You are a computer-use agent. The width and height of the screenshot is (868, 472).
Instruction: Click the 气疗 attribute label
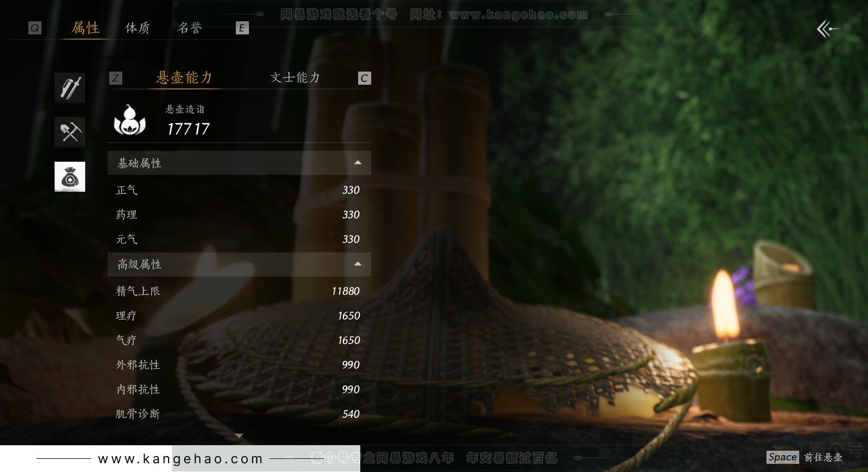[x=126, y=340]
